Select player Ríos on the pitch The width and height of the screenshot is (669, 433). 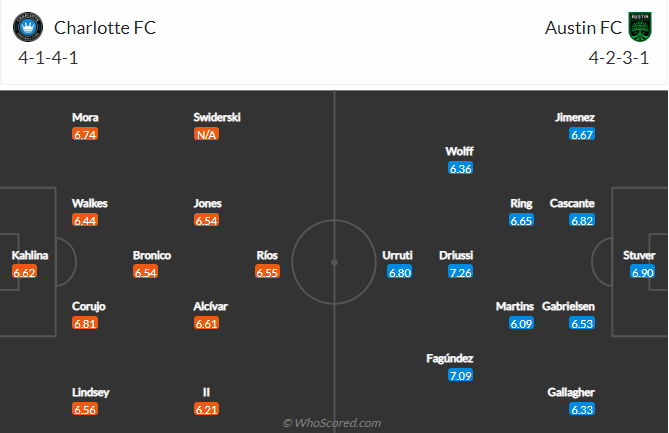(x=267, y=255)
